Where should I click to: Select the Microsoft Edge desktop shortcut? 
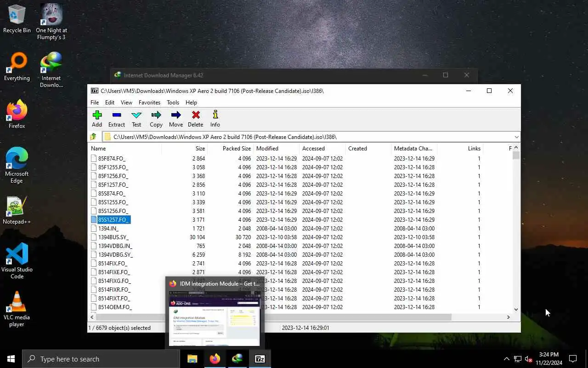pos(17,165)
